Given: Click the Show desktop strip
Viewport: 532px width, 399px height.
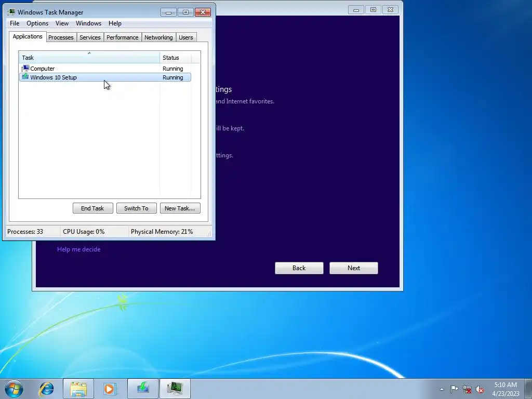Looking at the screenshot, I should point(528,389).
